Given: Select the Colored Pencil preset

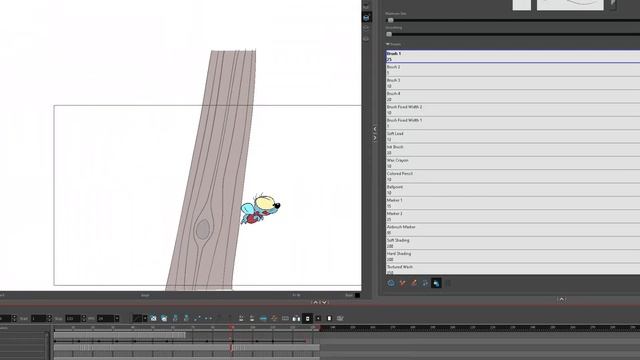Looking at the screenshot, I should [x=513, y=176].
